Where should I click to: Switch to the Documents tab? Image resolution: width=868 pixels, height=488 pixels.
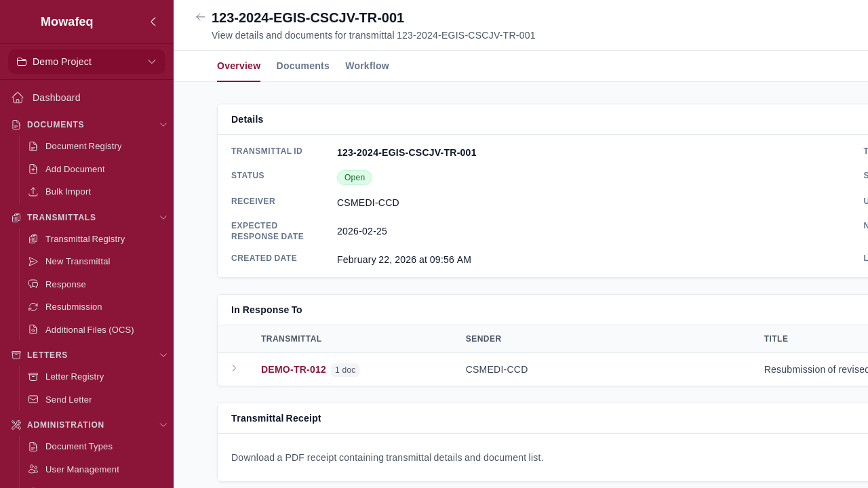(x=302, y=66)
